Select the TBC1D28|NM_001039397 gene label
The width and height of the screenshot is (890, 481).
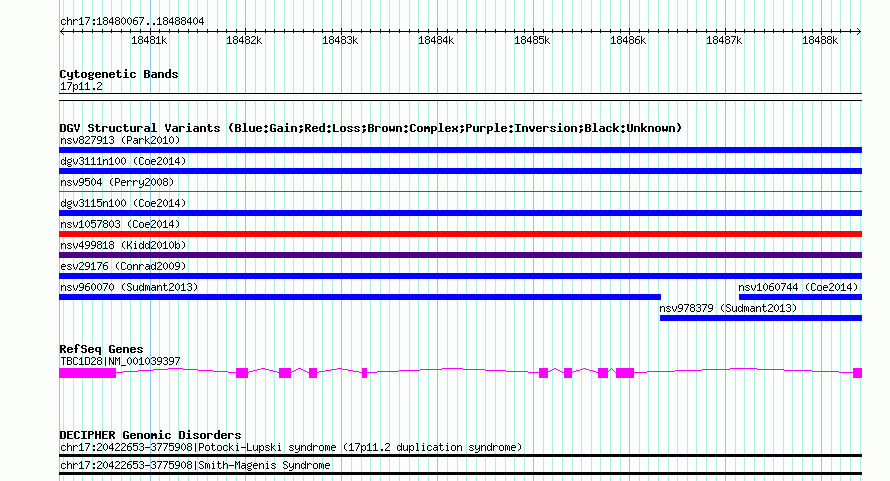coord(120,361)
